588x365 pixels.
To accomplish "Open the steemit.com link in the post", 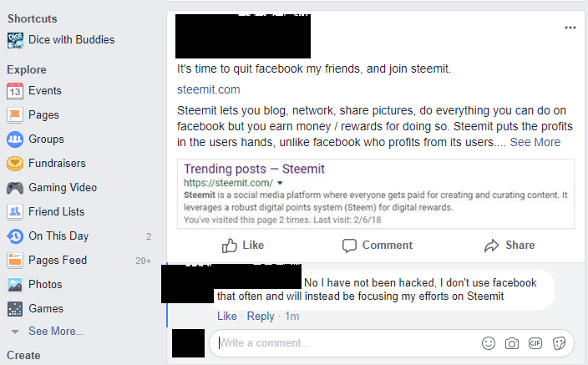I will 209,89.
